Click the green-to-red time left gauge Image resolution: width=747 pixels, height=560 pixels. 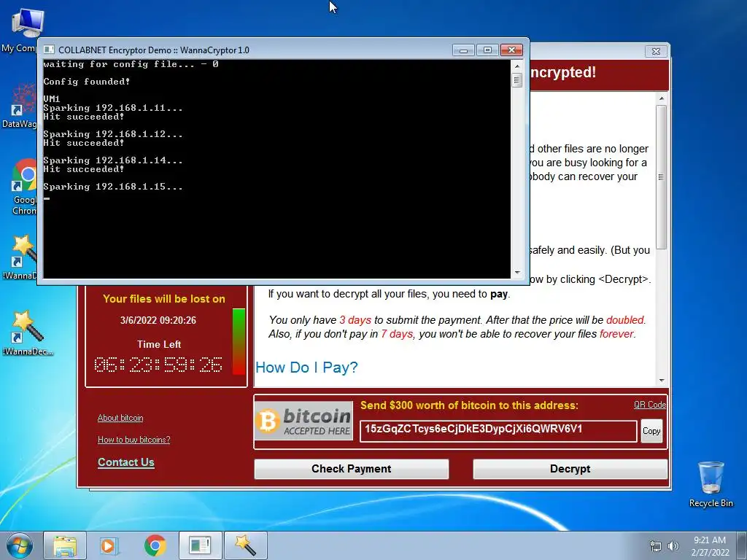tap(239, 341)
